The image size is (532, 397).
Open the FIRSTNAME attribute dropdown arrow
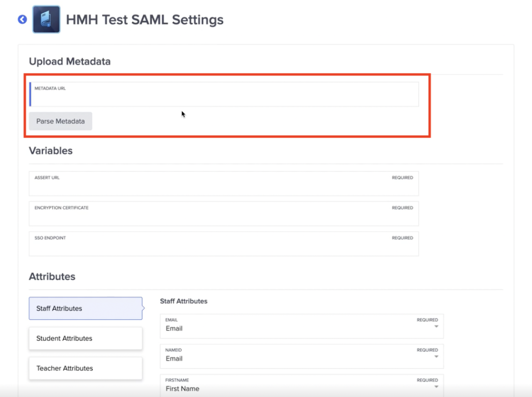tap(436, 386)
